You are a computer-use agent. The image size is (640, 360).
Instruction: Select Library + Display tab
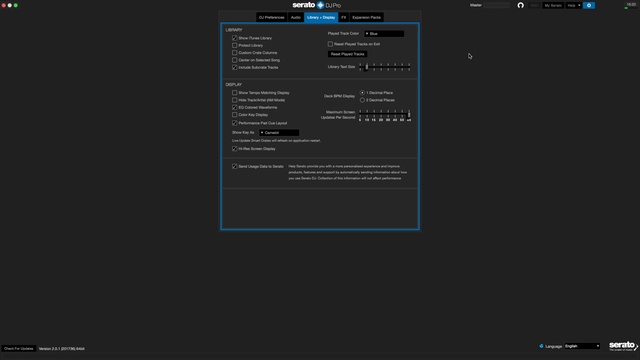click(x=321, y=18)
